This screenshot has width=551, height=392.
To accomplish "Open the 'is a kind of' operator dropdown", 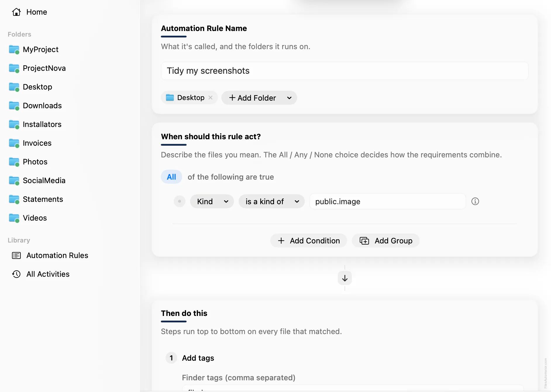I will [272, 201].
